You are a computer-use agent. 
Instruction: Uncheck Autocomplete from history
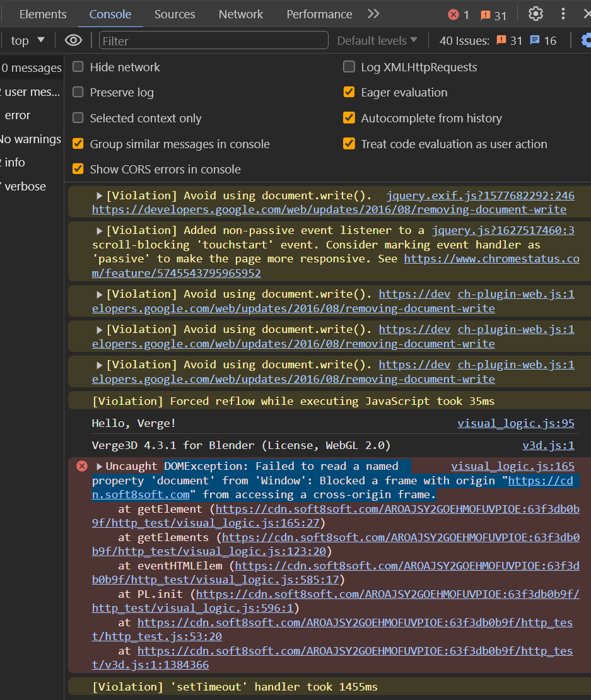[x=349, y=118]
